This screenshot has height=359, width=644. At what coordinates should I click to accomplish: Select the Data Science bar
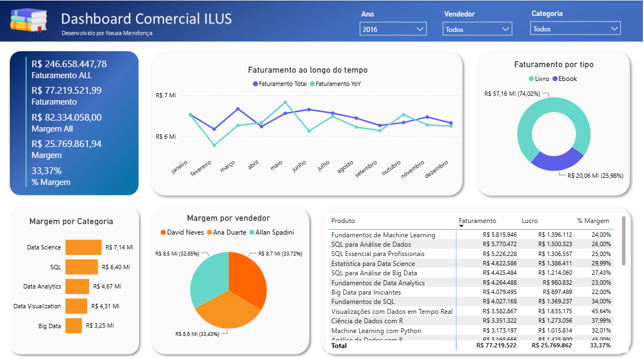pos(84,247)
